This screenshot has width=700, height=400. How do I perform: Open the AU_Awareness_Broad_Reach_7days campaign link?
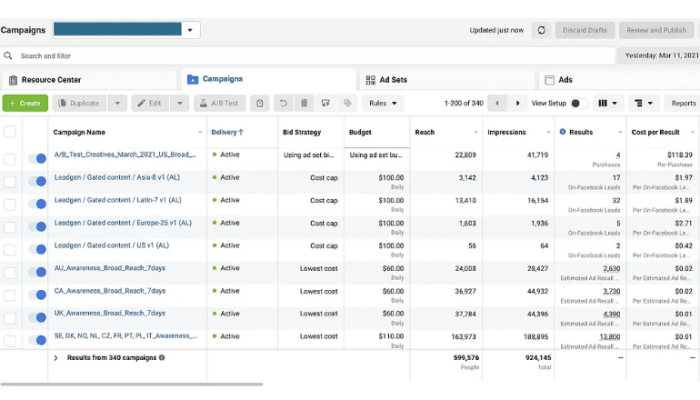click(x=111, y=268)
